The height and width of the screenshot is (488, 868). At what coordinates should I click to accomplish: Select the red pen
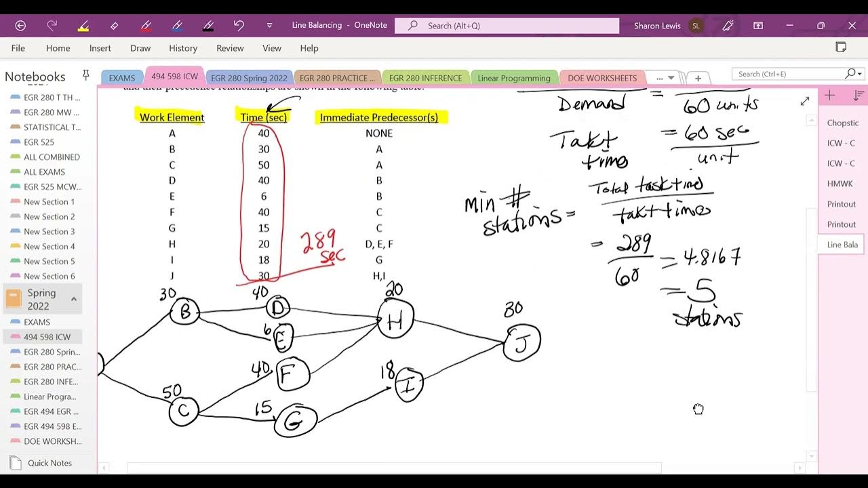146,26
